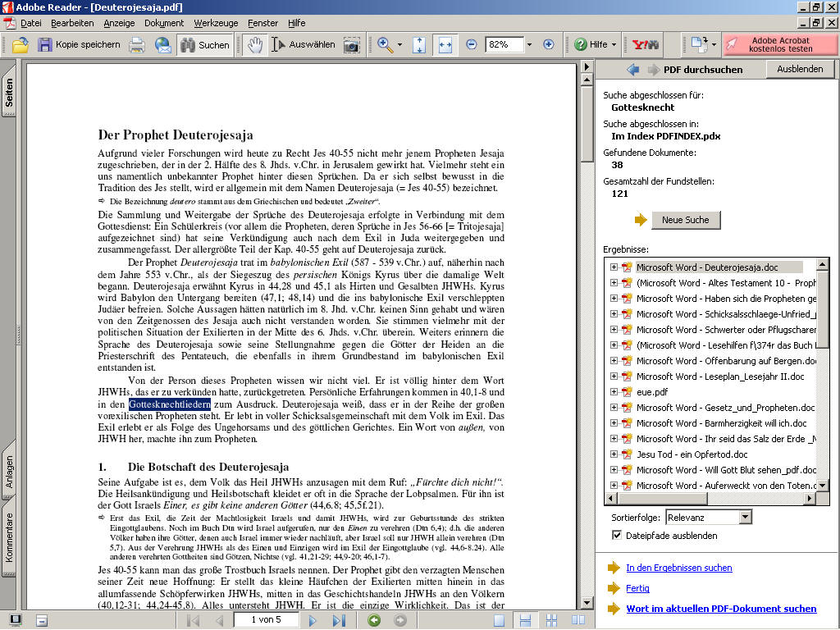Viewport: 840px width, 630px height.
Task: Open the Dokument menu
Action: point(164,23)
